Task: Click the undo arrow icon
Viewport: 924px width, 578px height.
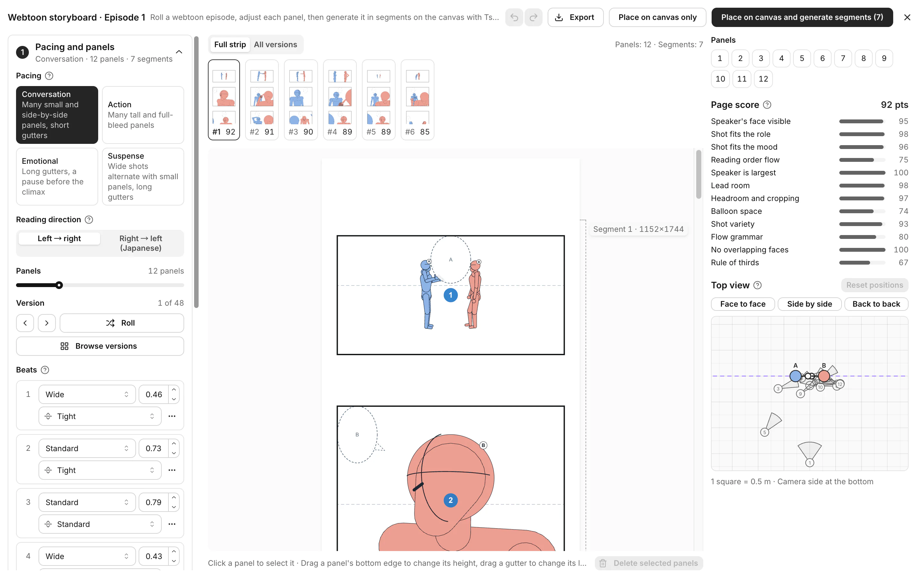Action: point(514,17)
